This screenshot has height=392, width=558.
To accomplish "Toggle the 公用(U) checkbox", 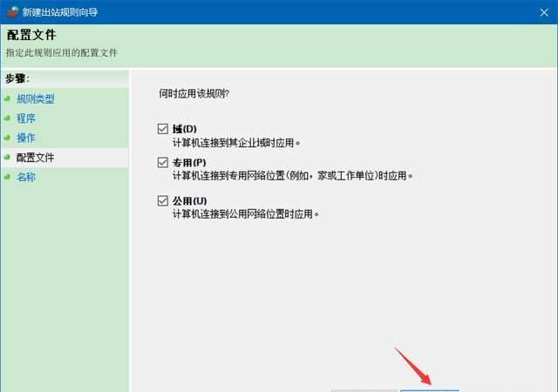I will click(x=163, y=201).
